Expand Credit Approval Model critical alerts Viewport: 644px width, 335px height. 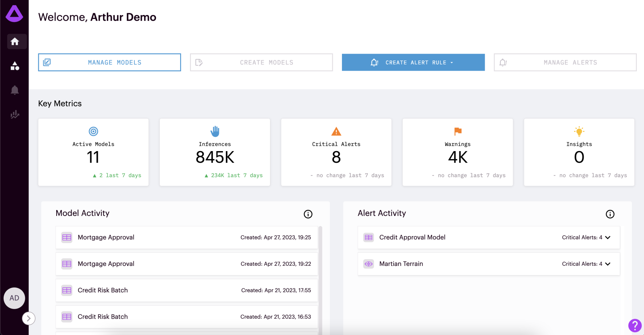tap(608, 238)
